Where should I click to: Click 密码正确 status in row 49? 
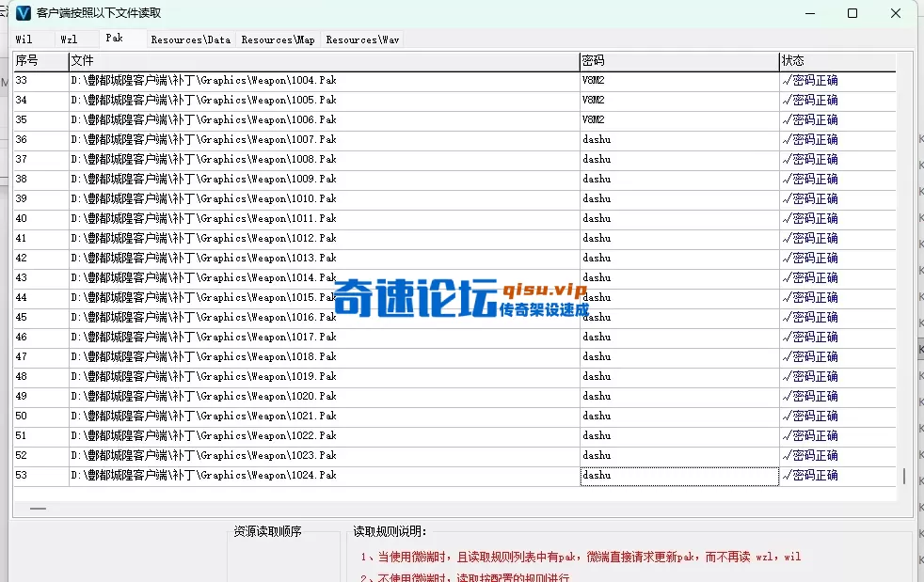click(810, 397)
